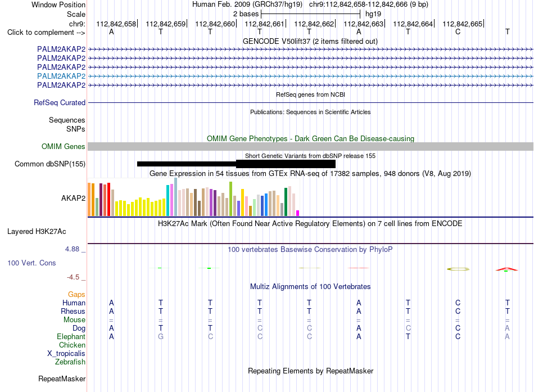Click the RefSeq Curated track label
The image size is (534, 392).
click(60, 102)
